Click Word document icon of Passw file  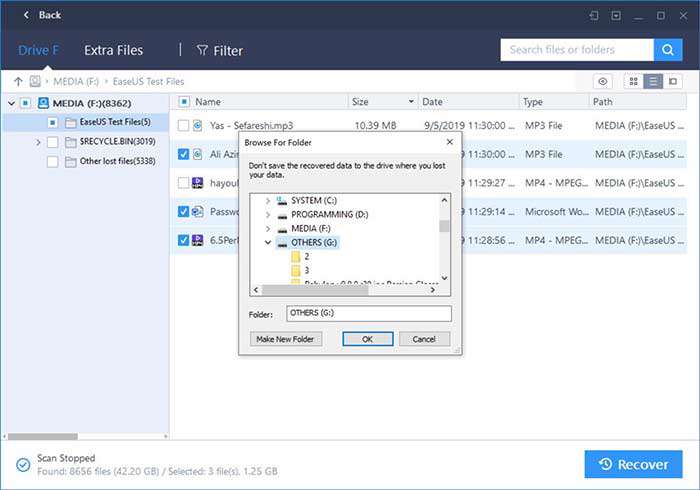(197, 212)
